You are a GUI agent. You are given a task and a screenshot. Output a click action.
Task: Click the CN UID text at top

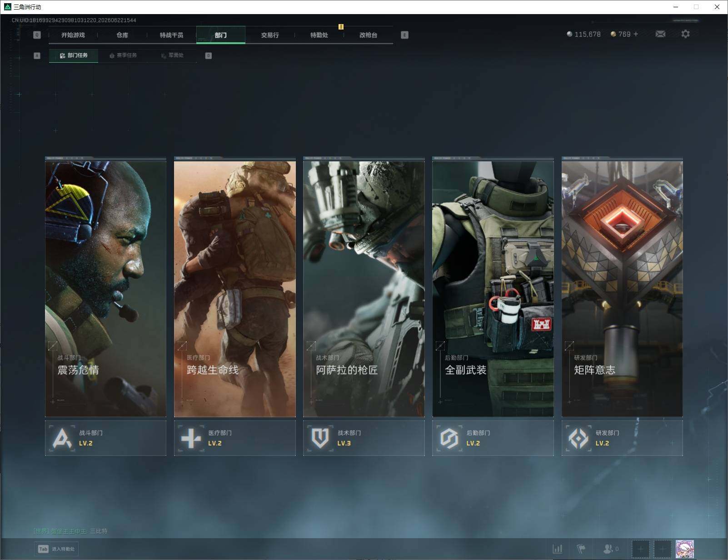74,20
